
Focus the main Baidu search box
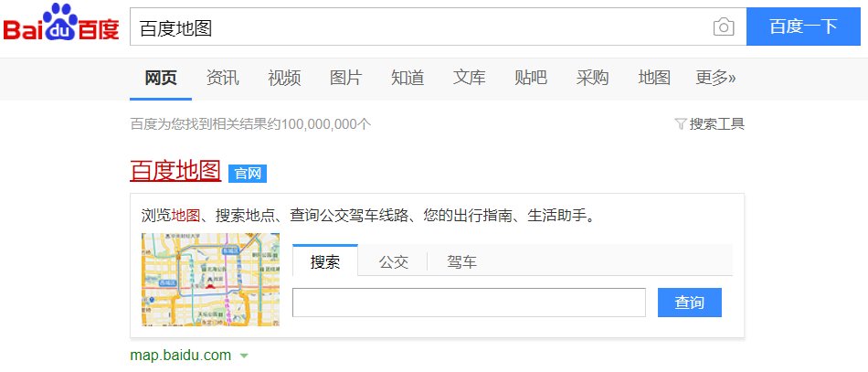[x=438, y=27]
